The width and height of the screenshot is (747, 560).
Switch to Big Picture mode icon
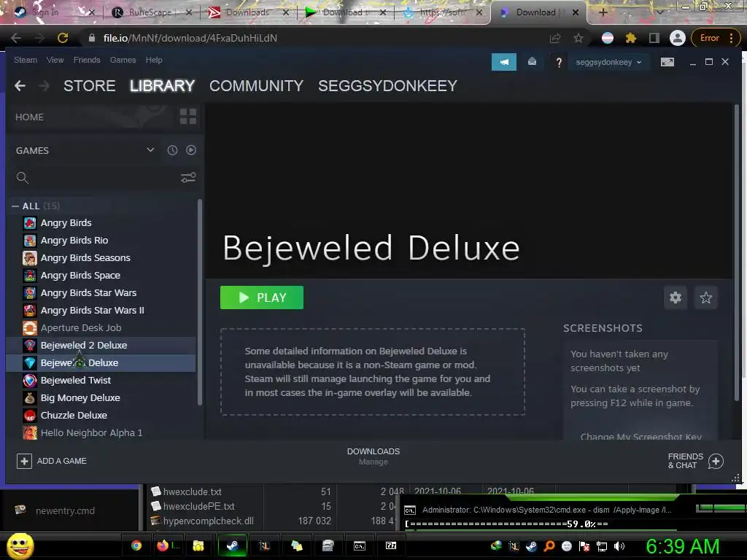pyautogui.click(x=667, y=62)
